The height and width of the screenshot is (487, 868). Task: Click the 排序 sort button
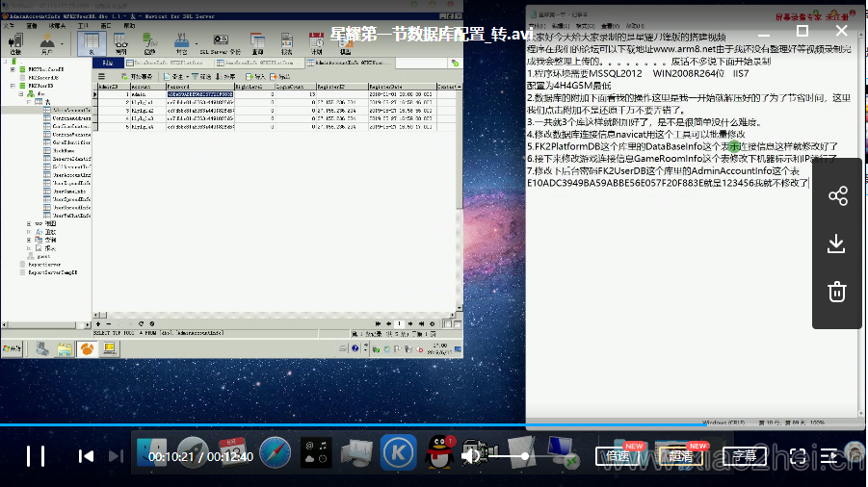pos(225,76)
